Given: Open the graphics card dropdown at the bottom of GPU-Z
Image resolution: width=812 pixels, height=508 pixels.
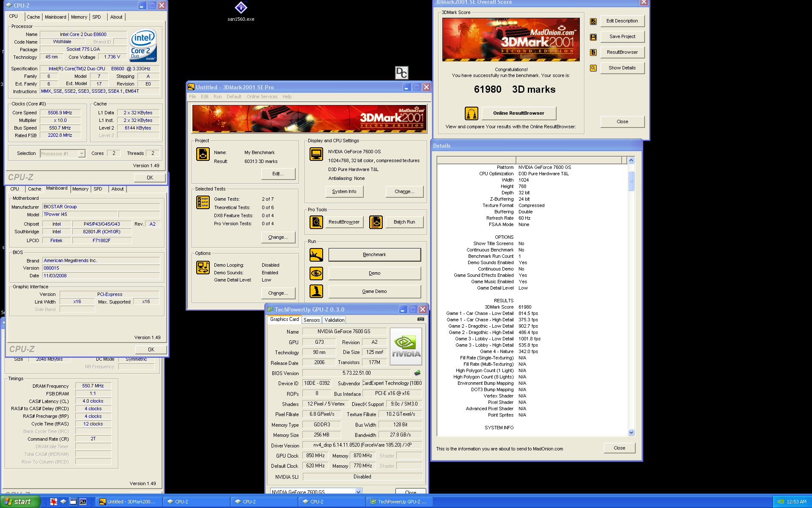Looking at the screenshot, I should click(x=359, y=491).
